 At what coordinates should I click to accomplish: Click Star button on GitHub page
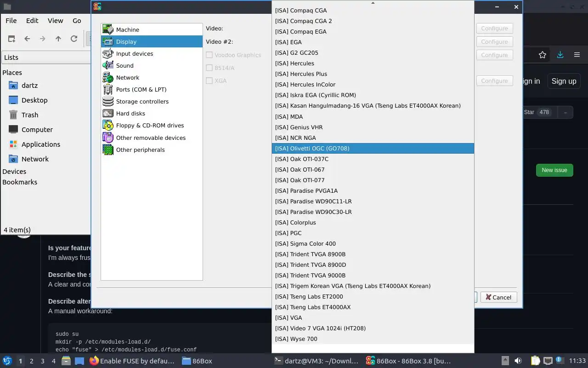pyautogui.click(x=539, y=112)
